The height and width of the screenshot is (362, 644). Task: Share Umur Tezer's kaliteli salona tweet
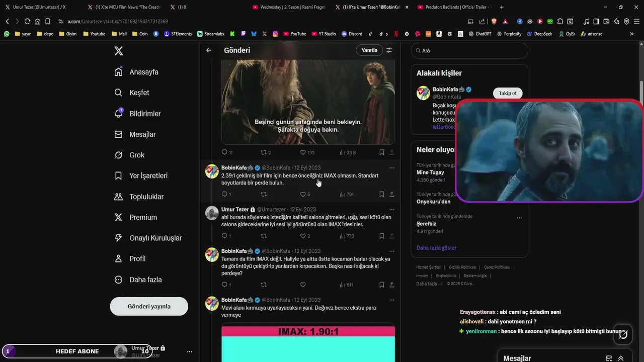392,236
